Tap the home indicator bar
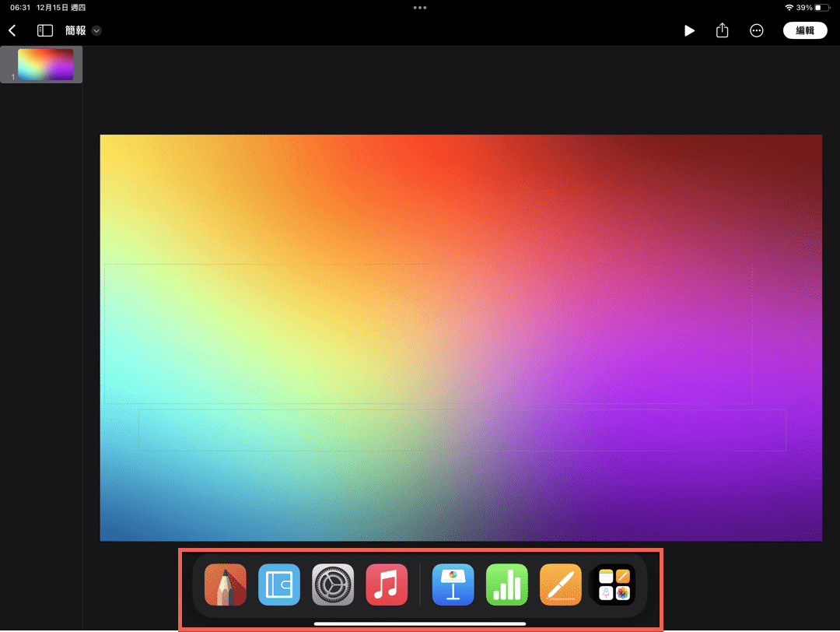Image resolution: width=840 pixels, height=632 pixels. pyautogui.click(x=420, y=623)
